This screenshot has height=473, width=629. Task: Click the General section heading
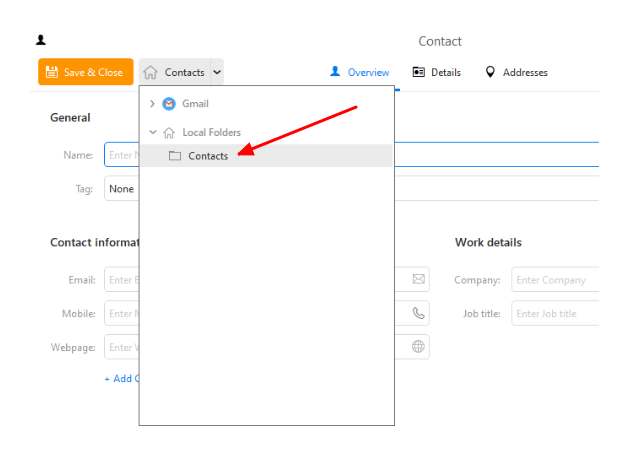70,118
